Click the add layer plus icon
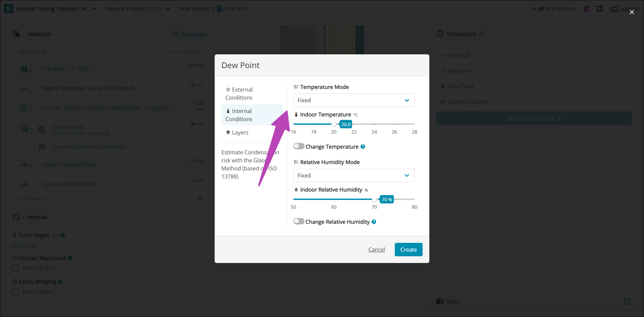Image resolution: width=644 pixels, height=317 pixels. 200,199
